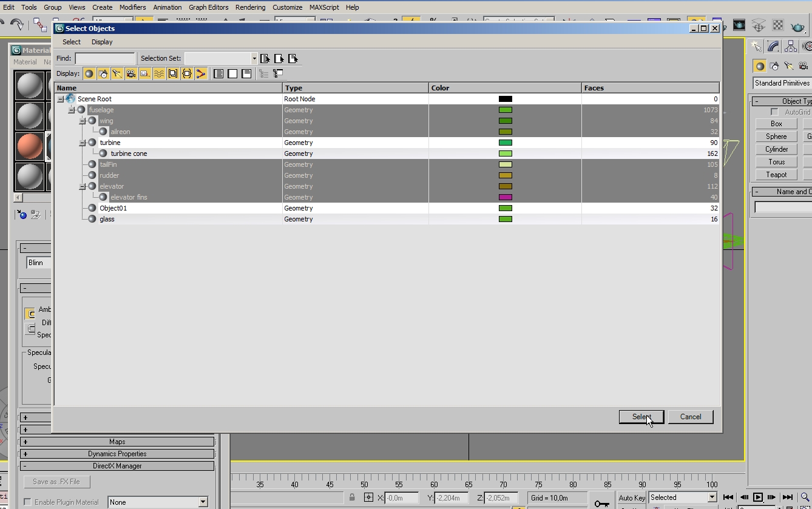Click the grayed hierarchy display mode icon
The image size is (812, 509).
point(263,73)
